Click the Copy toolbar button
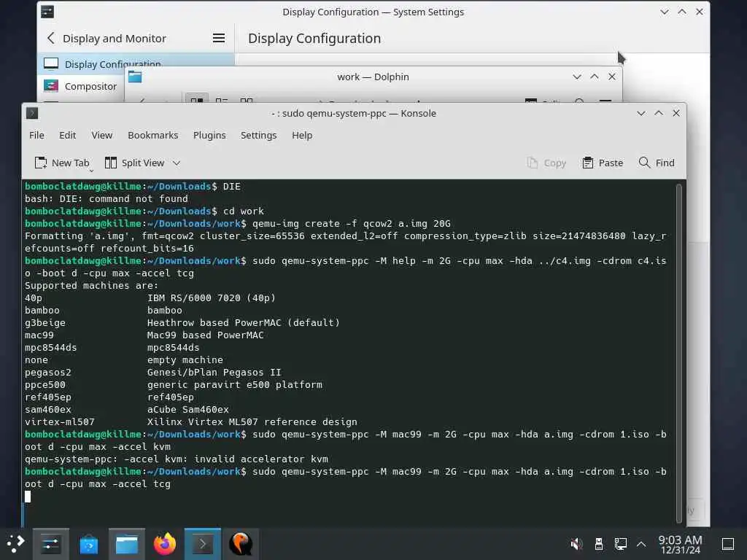This screenshot has width=747, height=560. tap(546, 163)
